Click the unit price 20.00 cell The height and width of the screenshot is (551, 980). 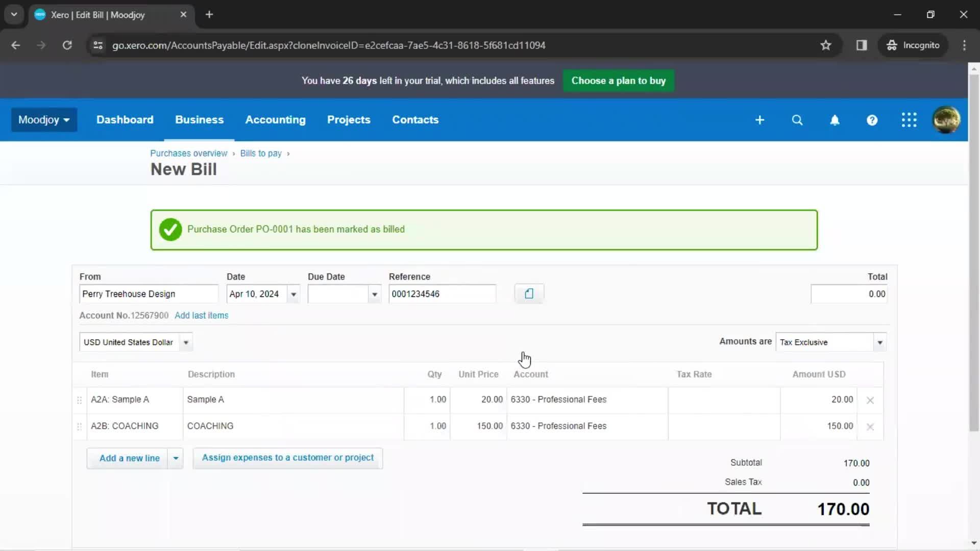point(478,399)
